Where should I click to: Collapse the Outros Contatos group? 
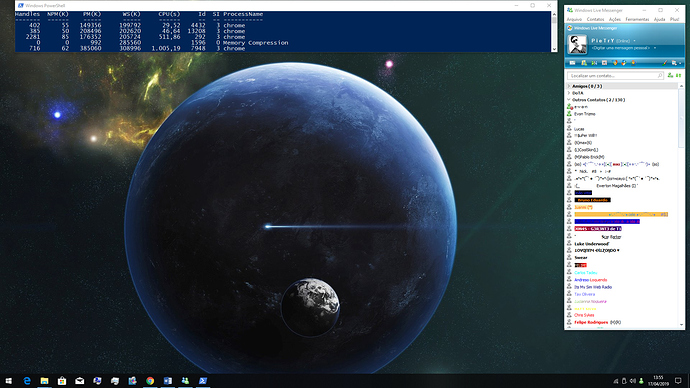tap(569, 100)
